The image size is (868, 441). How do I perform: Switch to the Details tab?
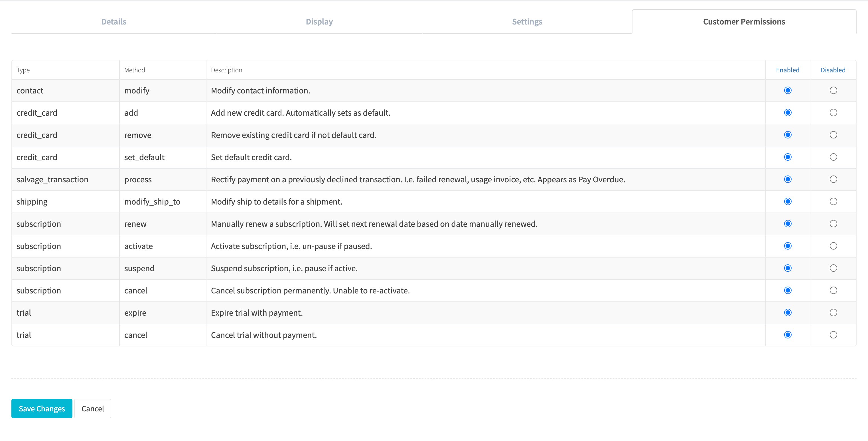click(x=113, y=22)
